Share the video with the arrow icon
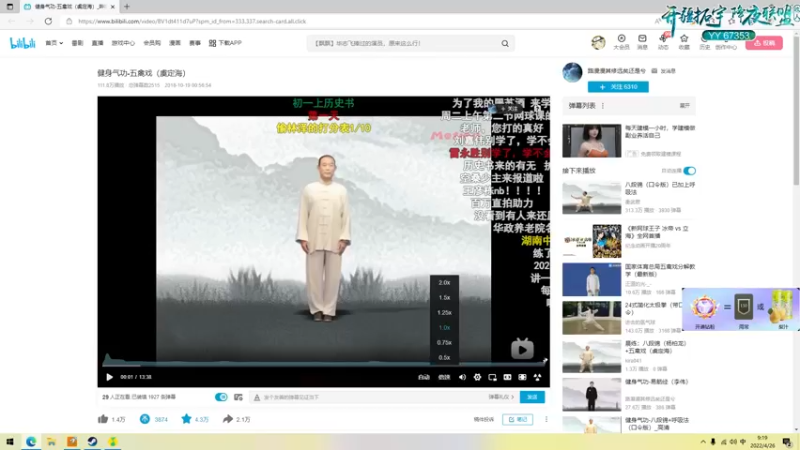 click(x=228, y=419)
